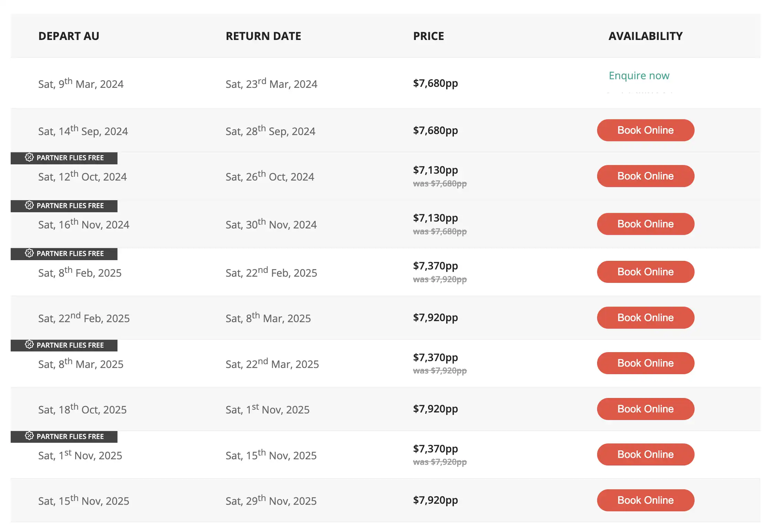Click badge icon above 8th Feb 2025 row
The height and width of the screenshot is (532, 769).
[29, 253]
